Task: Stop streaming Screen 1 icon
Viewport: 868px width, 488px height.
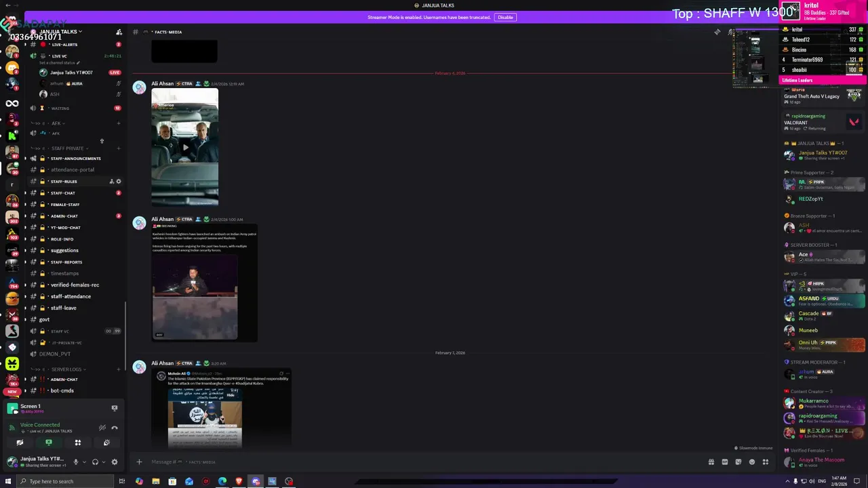Action: 114,408
